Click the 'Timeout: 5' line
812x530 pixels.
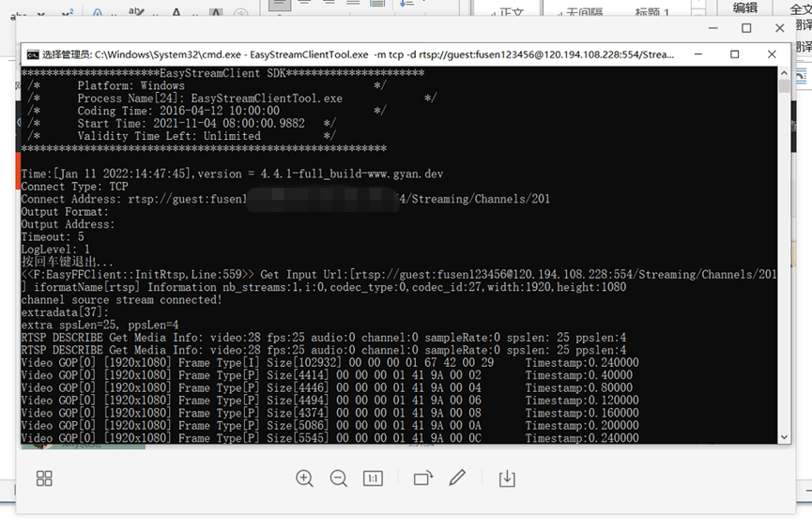(53, 237)
